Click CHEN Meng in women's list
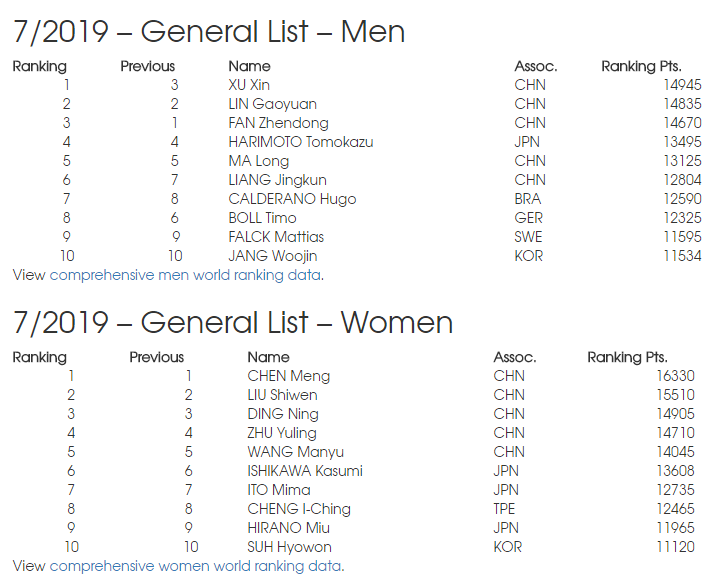The image size is (728, 582). 289,376
